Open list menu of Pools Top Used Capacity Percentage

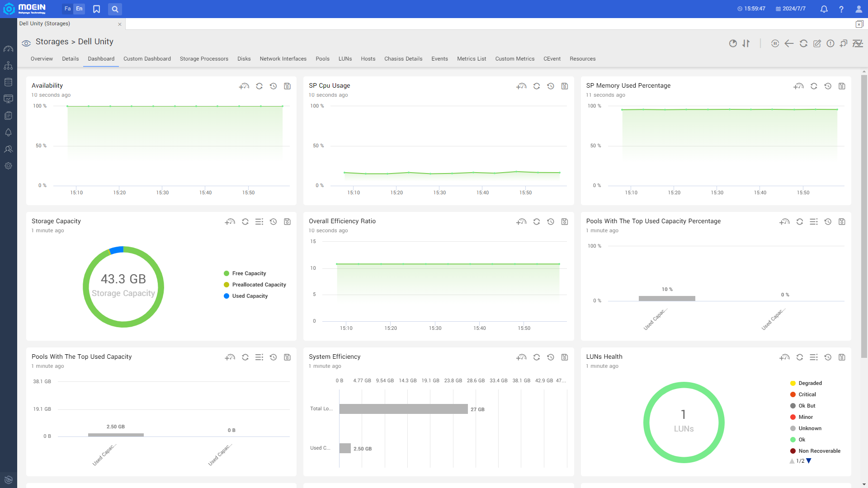tap(814, 221)
